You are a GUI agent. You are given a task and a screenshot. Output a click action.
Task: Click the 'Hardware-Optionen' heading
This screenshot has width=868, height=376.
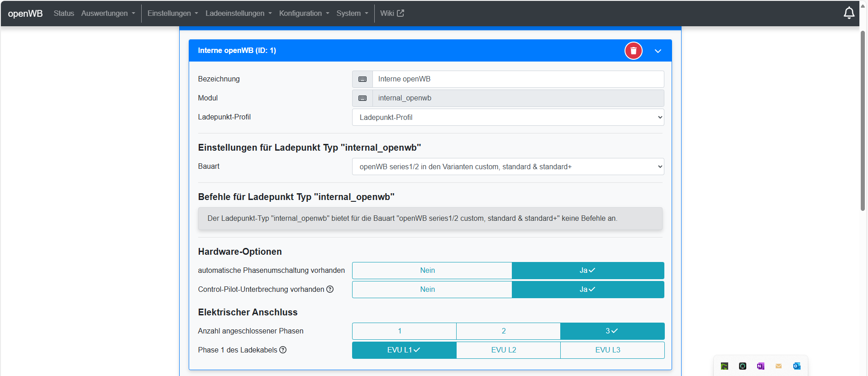(x=240, y=252)
